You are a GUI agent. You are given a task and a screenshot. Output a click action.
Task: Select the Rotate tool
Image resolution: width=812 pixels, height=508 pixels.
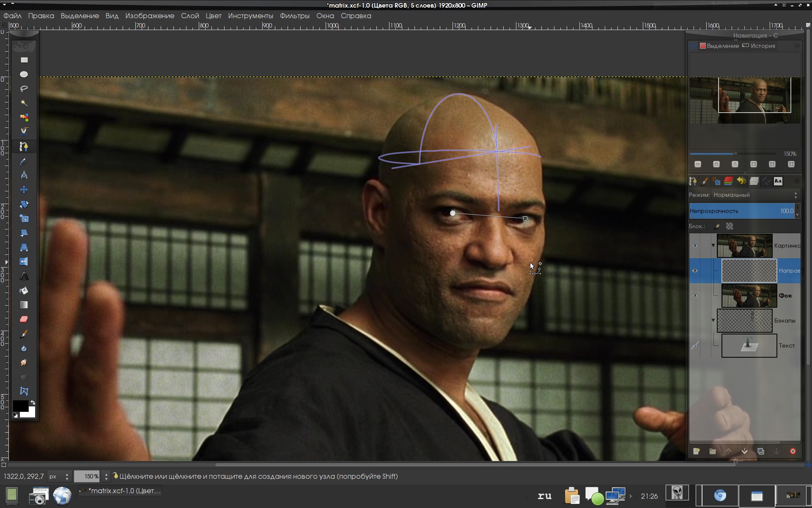click(24, 204)
